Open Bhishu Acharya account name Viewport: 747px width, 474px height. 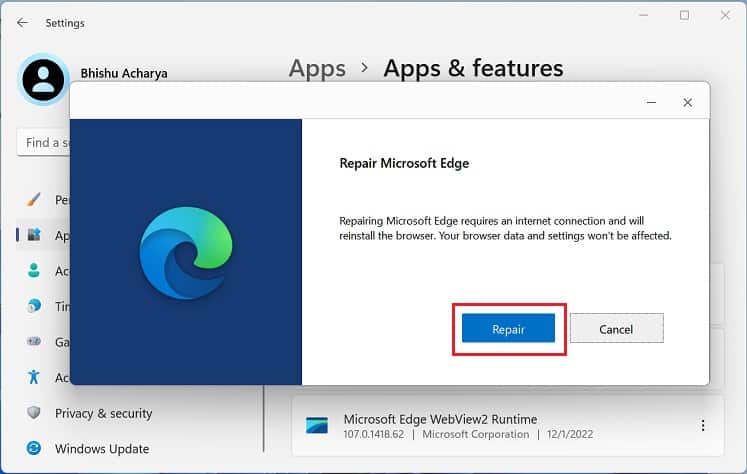124,73
